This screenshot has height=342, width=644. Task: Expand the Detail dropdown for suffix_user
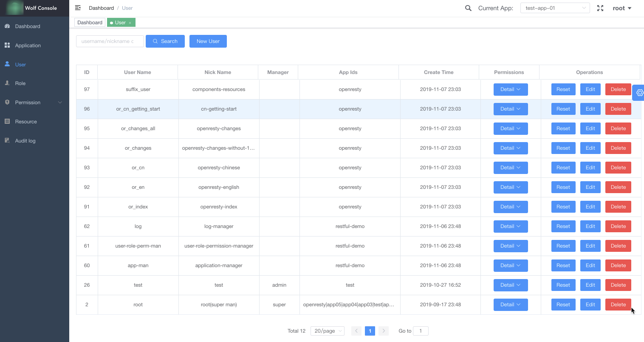(511, 89)
